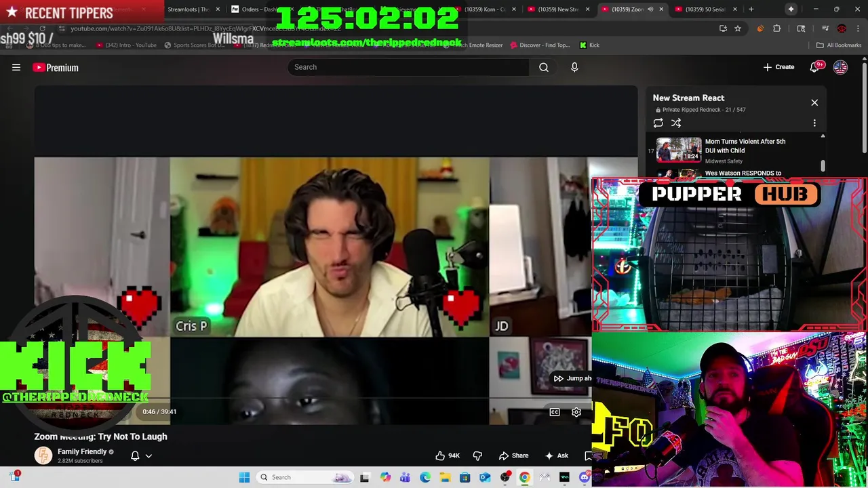The width and height of the screenshot is (868, 488).
Task: Open Chrome media controls icon
Action: point(825,28)
